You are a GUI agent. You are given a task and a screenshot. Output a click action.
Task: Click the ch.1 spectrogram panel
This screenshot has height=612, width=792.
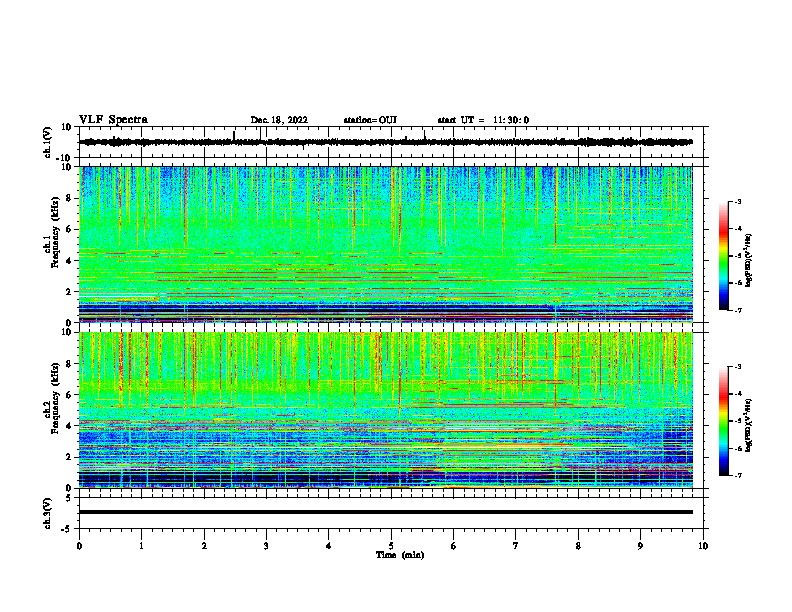click(385, 244)
